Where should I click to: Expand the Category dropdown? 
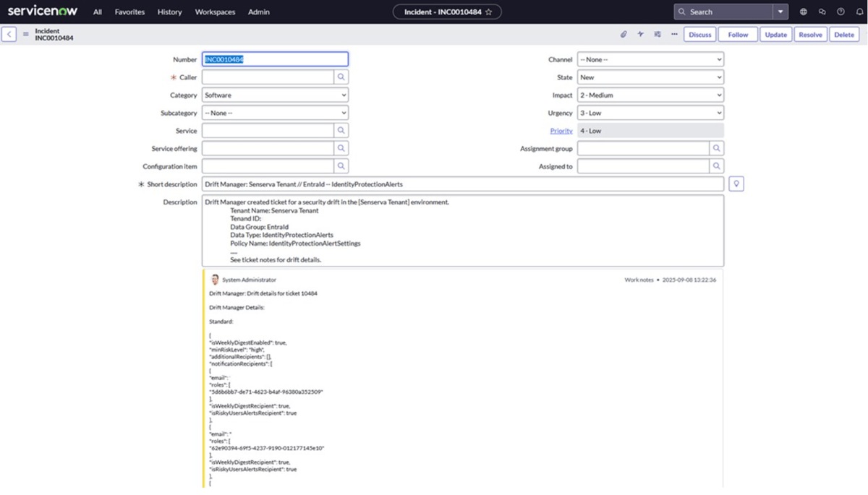[275, 95]
